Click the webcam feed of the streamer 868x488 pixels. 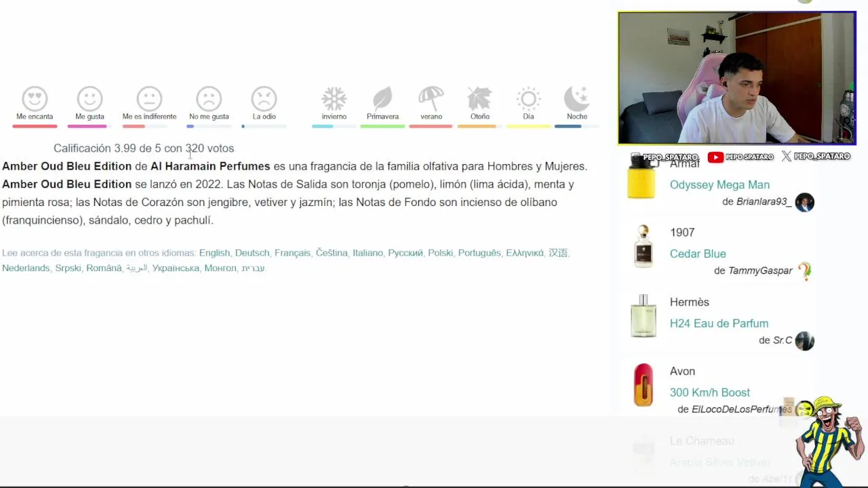737,78
